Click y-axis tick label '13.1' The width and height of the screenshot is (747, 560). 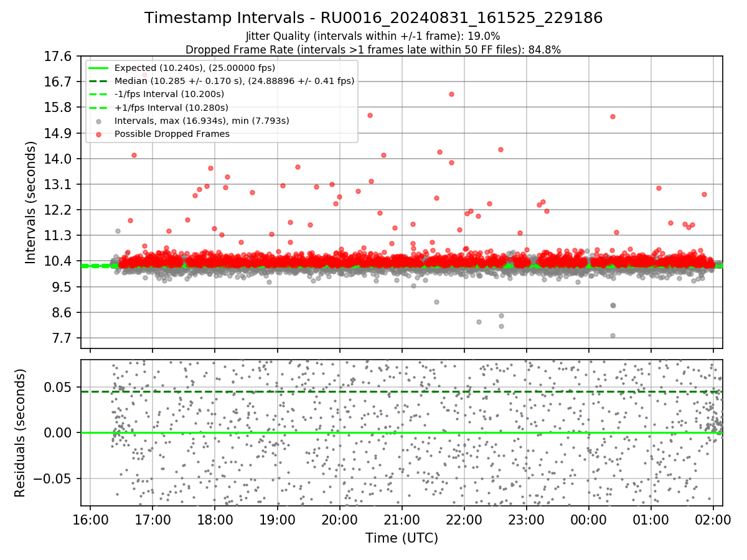pyautogui.click(x=59, y=185)
